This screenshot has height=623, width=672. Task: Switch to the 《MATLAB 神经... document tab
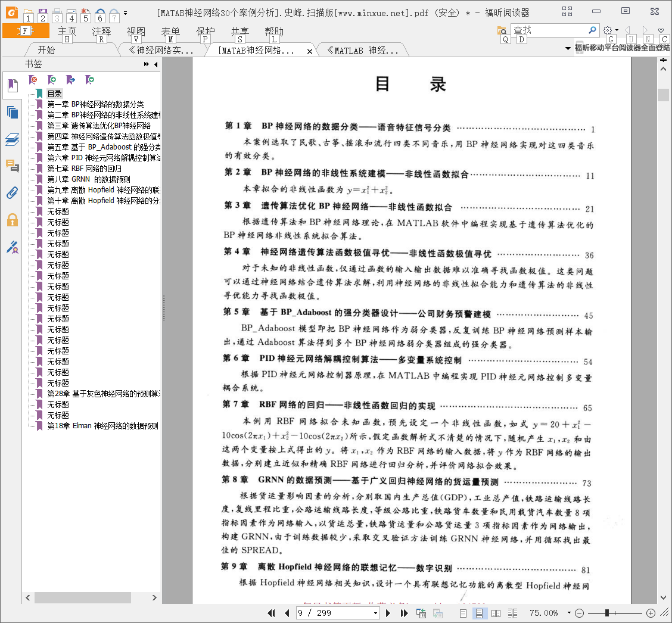click(x=363, y=50)
